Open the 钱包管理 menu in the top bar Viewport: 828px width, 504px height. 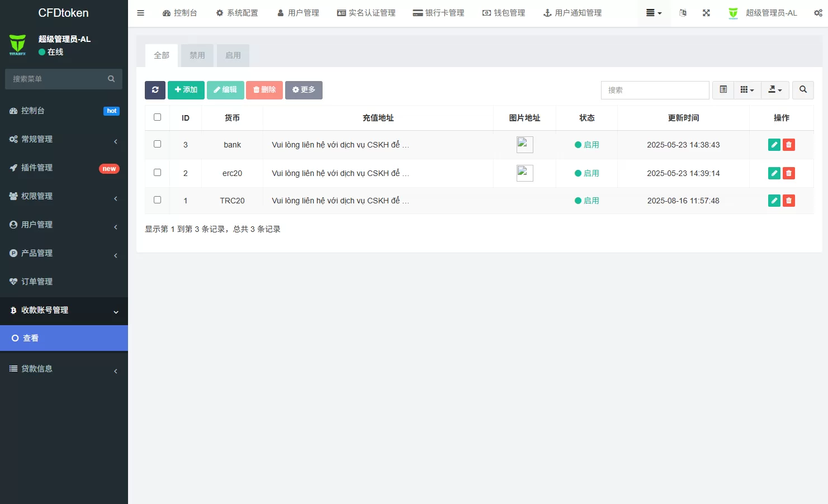pyautogui.click(x=504, y=12)
